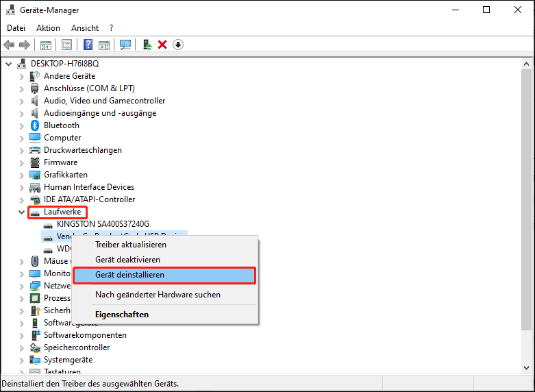Image resolution: width=535 pixels, height=392 pixels.
Task: Click the vertical scrollbar thumb
Action: pos(526,199)
